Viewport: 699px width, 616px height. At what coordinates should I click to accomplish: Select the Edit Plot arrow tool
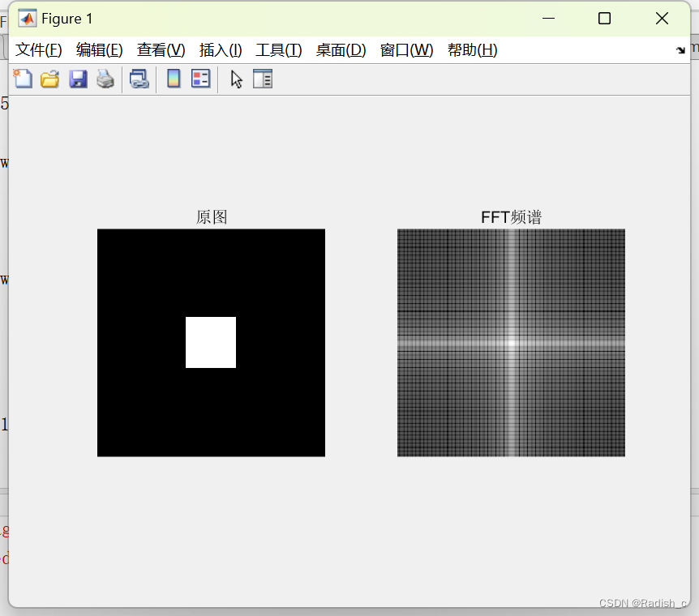point(236,79)
